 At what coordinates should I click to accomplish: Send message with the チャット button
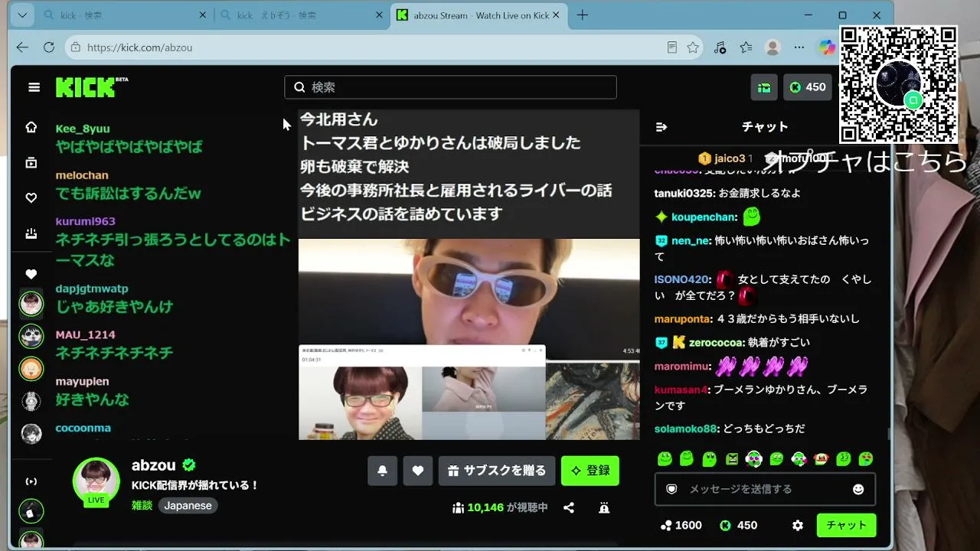[x=847, y=525]
